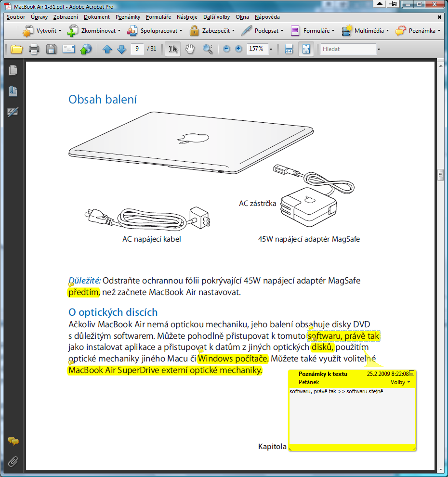Open the Vytvořit dropdown
Screen dimensions: 448x477
[42, 31]
